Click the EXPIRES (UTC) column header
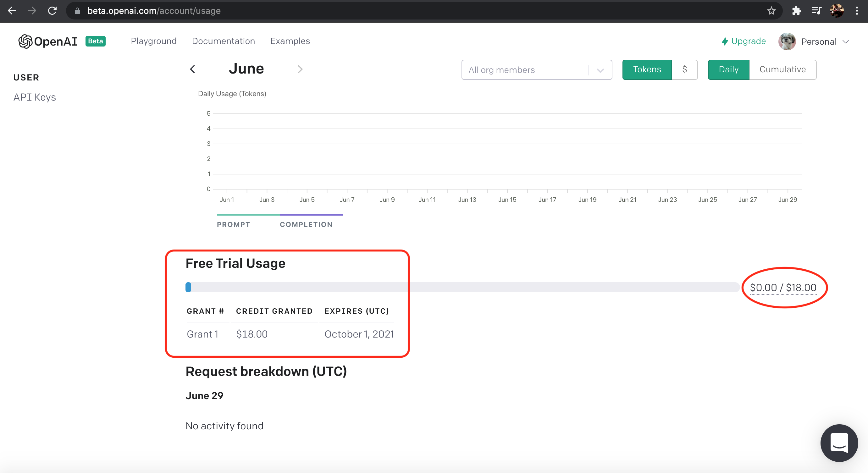The height and width of the screenshot is (473, 868). coord(357,311)
